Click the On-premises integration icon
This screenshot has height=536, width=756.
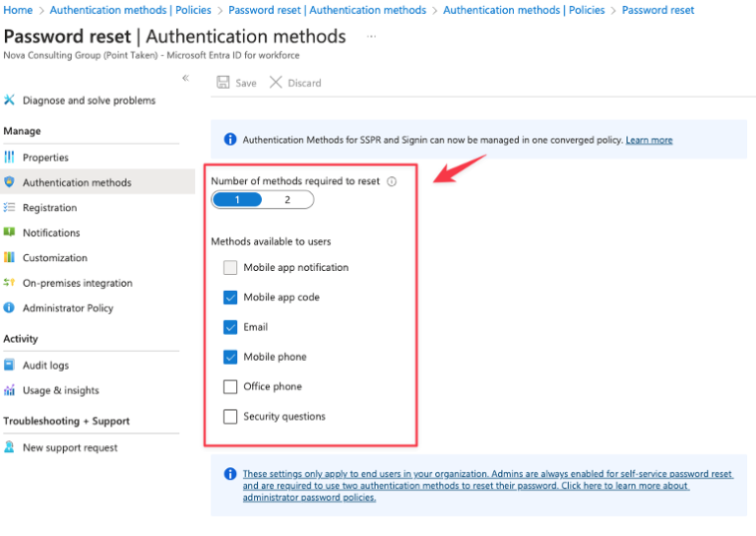(10, 283)
